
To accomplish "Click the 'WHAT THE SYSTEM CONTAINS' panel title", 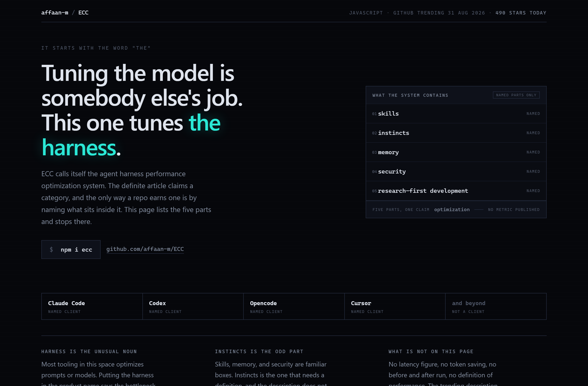I will [x=410, y=95].
